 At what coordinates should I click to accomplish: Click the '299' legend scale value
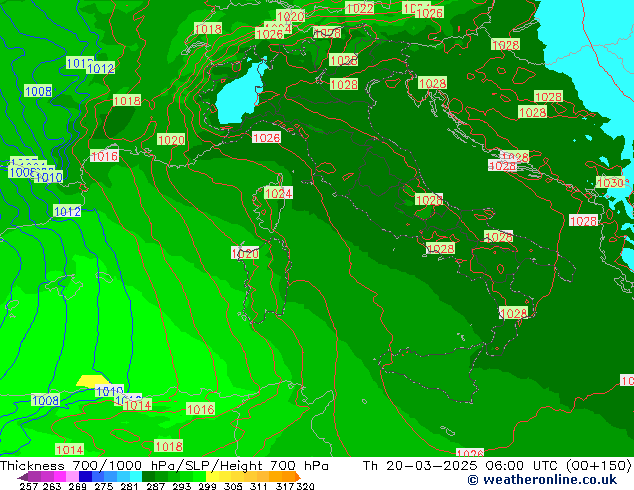[207, 486]
